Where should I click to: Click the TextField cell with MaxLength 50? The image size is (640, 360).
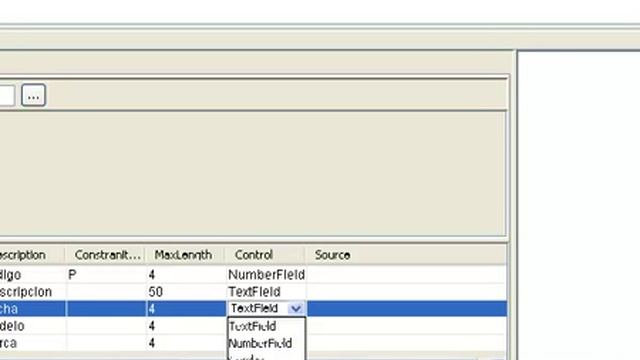click(266, 292)
